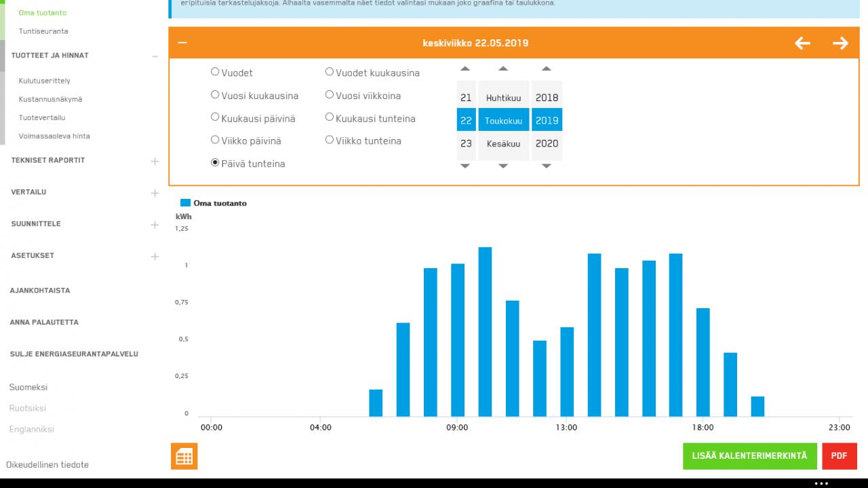Click down arrow below day column
Viewport: 868px width, 488px height.
tap(465, 166)
